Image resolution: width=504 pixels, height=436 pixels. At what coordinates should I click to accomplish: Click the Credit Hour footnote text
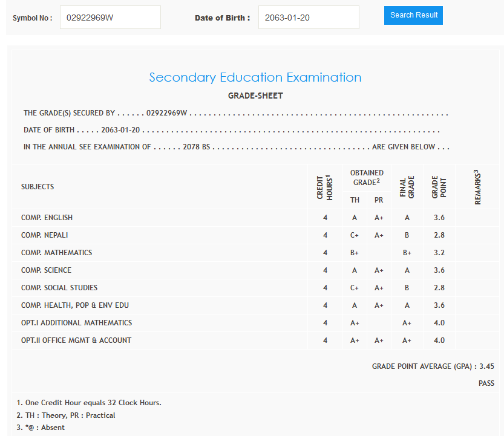pos(89,403)
